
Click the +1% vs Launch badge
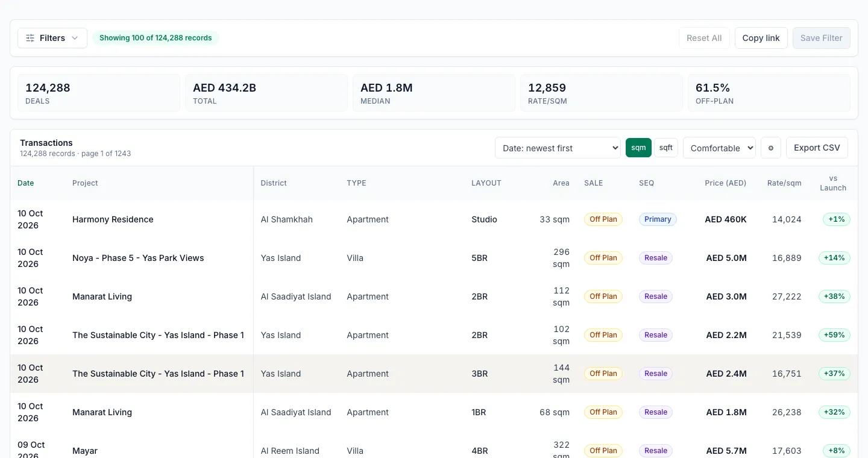[x=837, y=219]
